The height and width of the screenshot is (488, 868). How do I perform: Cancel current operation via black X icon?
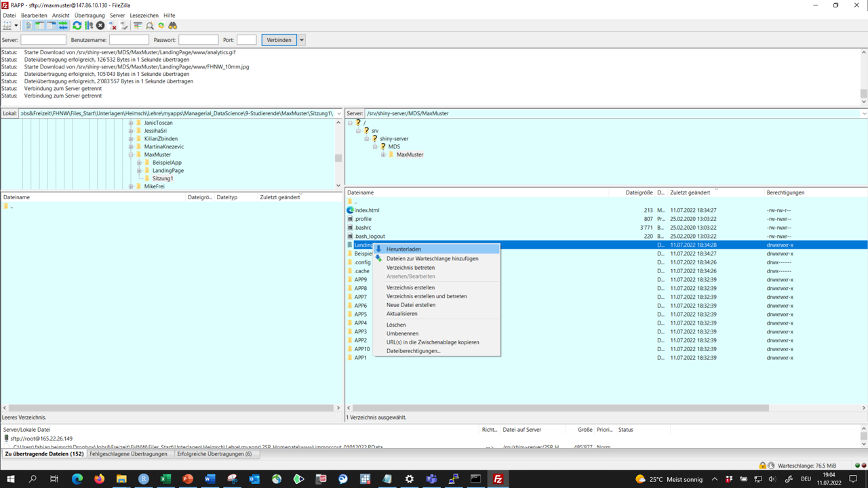[x=100, y=26]
